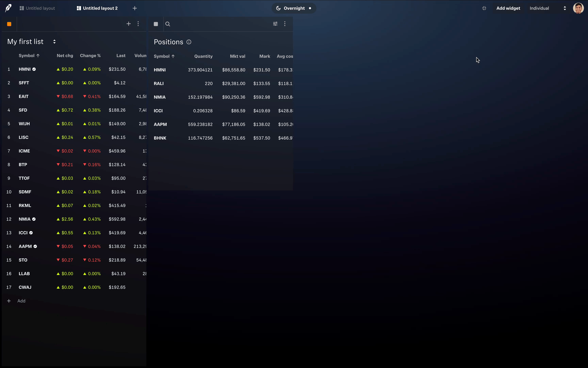The image size is (588, 368).
Task: Create a new layout with the plus button
Action: tap(135, 8)
